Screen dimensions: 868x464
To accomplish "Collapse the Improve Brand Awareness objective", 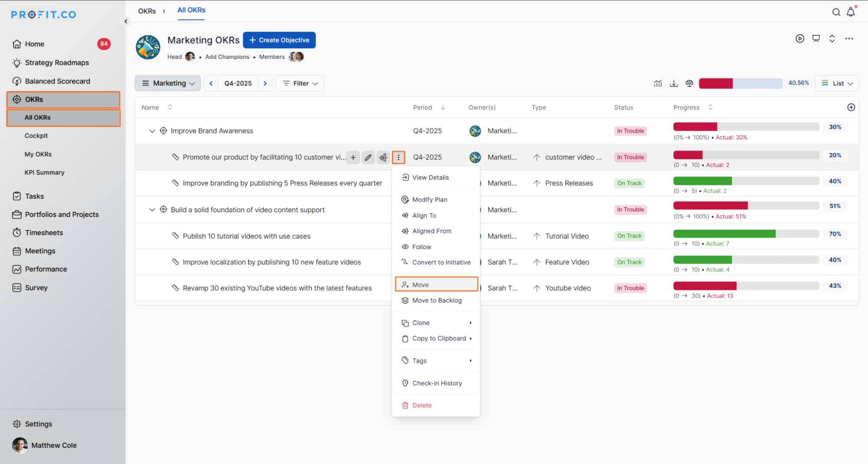I will click(x=152, y=131).
